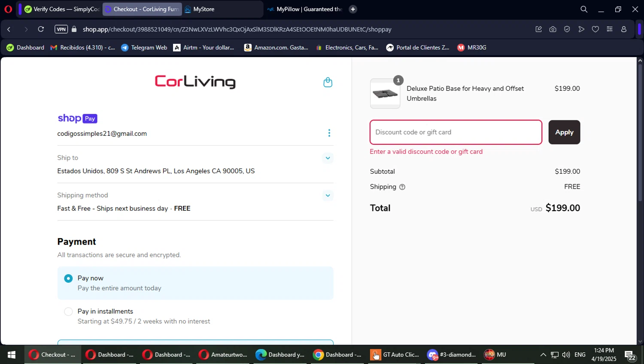644x364 pixels.
Task: Open Chrome Dashboard taskbar window
Action: [x=337, y=355]
